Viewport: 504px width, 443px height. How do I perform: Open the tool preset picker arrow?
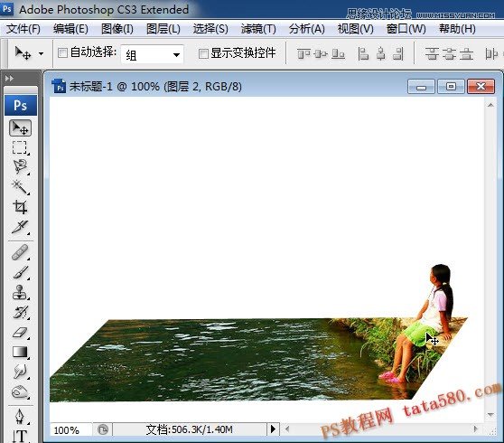(x=41, y=53)
